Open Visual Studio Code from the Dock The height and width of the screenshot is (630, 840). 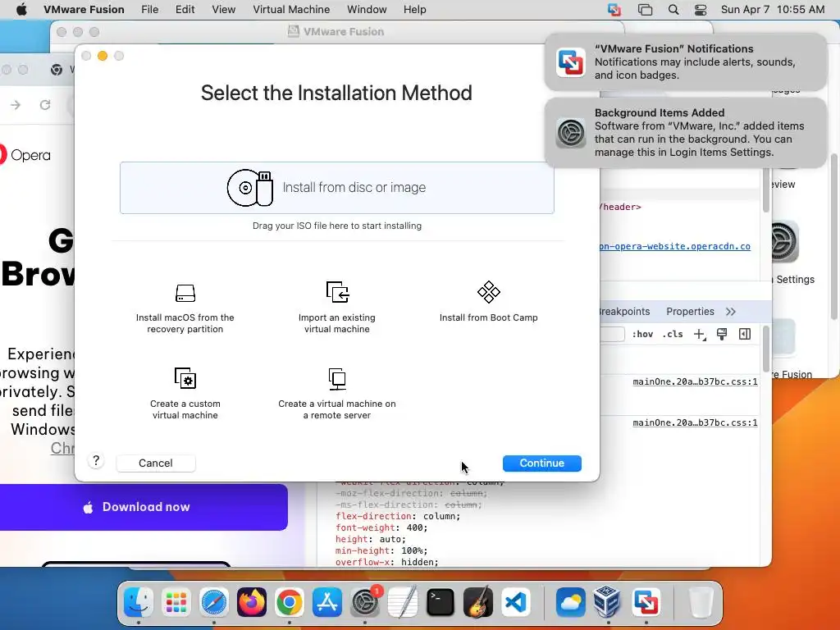(516, 602)
